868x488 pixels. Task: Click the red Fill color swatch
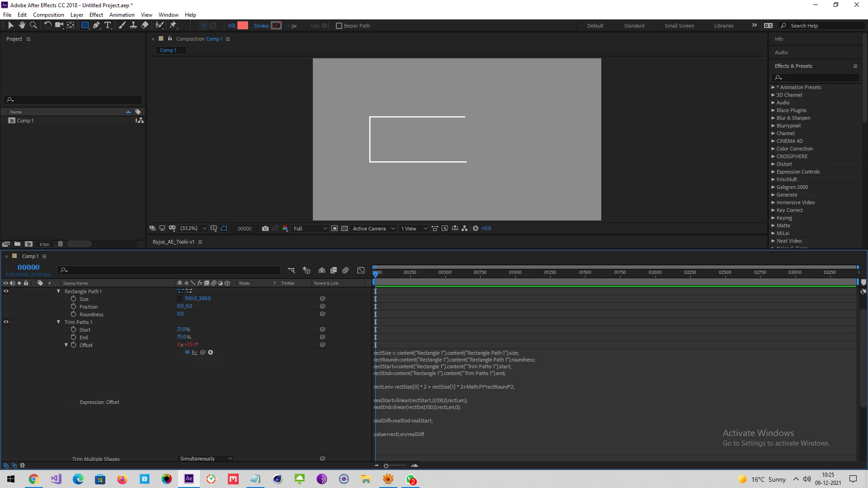point(243,26)
